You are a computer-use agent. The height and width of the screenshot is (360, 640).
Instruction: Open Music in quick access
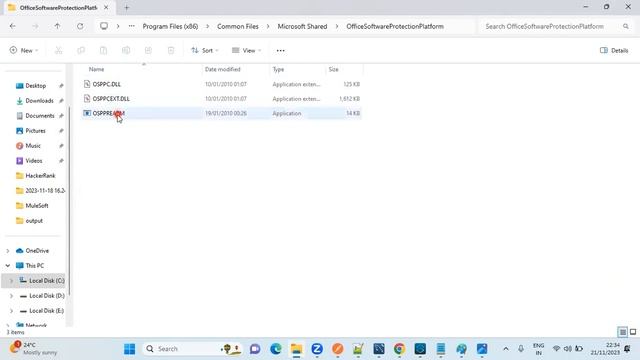coord(34,146)
